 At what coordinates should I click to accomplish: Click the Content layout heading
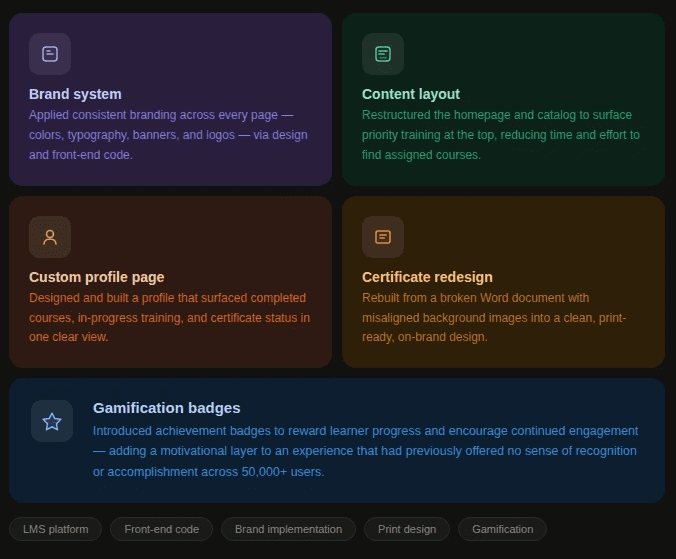coord(411,94)
